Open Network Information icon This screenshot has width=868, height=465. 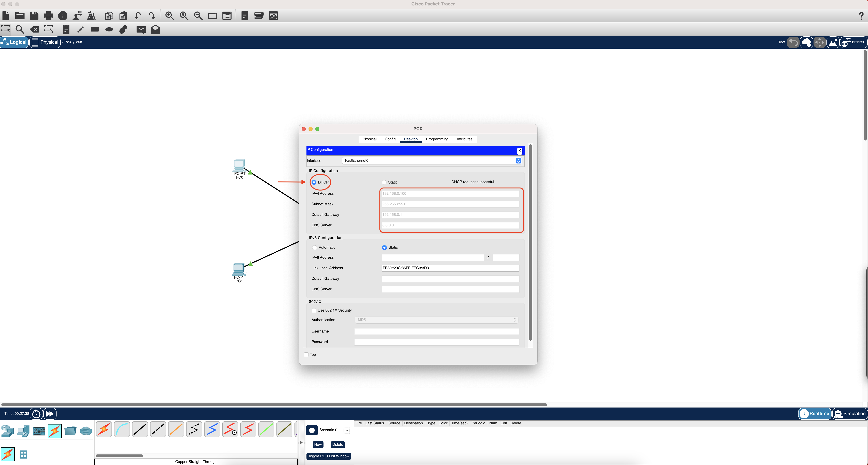(63, 16)
